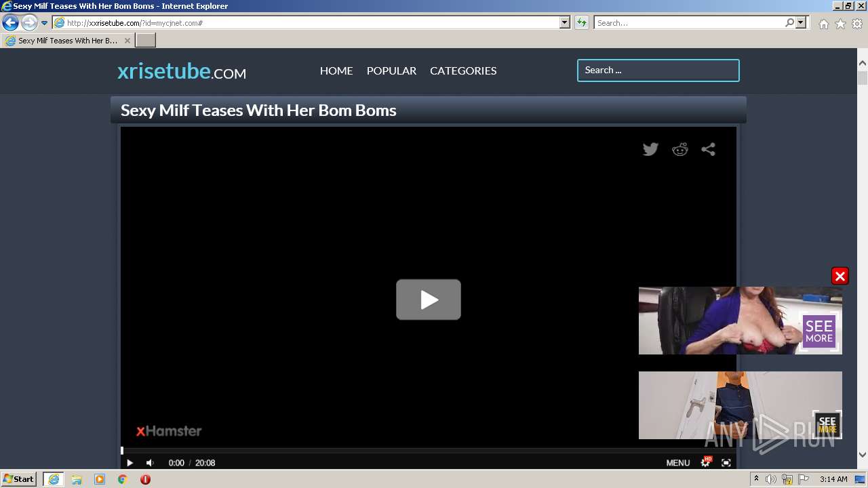Open the POPULAR menu link
The width and height of the screenshot is (868, 488).
[391, 70]
